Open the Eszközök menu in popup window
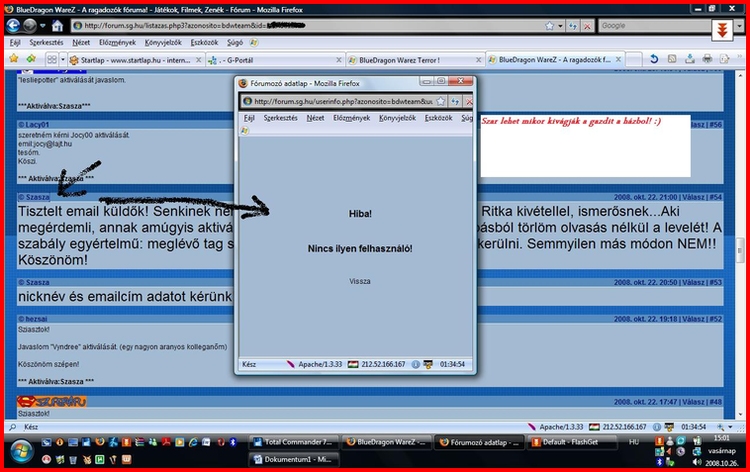 (439, 117)
